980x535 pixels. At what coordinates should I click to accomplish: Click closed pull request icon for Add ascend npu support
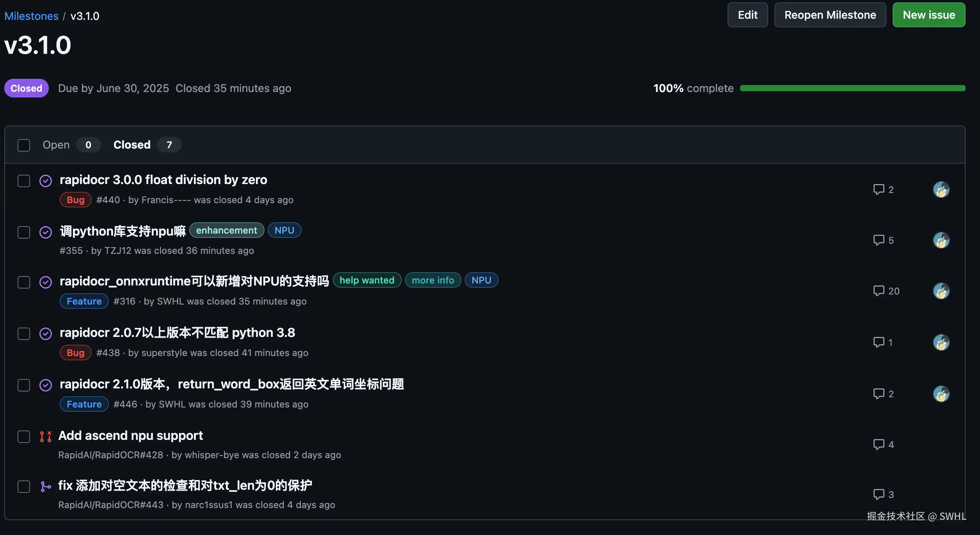pyautogui.click(x=46, y=436)
